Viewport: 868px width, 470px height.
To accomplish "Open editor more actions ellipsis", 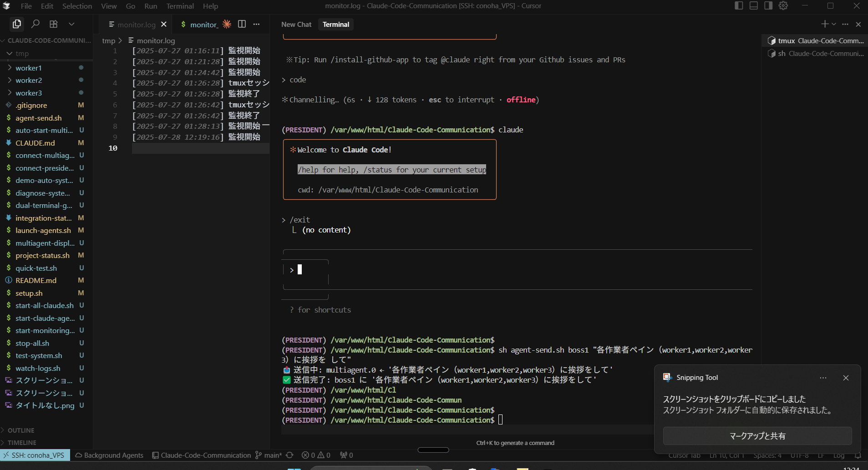I will tap(257, 24).
